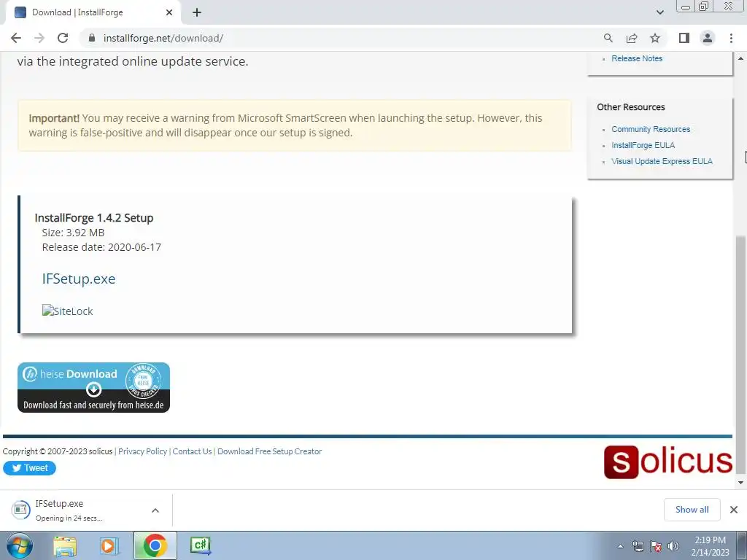This screenshot has width=747, height=560.
Task: Click the network tray icon
Action: click(x=638, y=546)
